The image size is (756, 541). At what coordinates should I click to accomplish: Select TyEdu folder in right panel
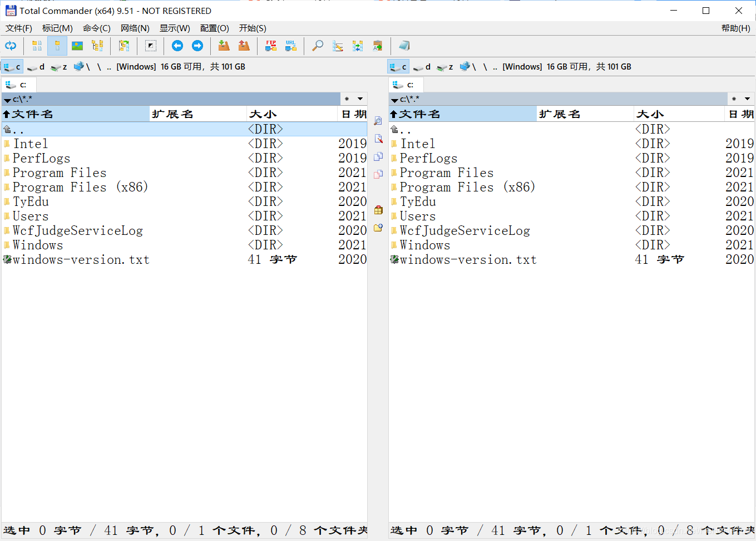[x=571, y=201]
